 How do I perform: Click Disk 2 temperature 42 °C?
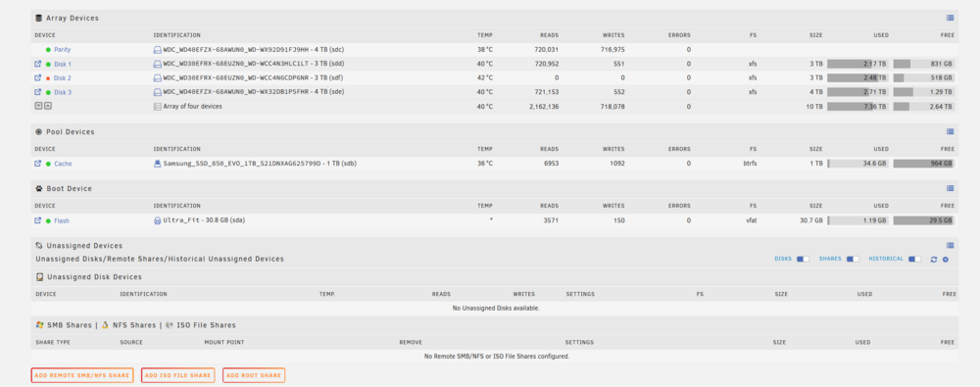click(x=485, y=78)
